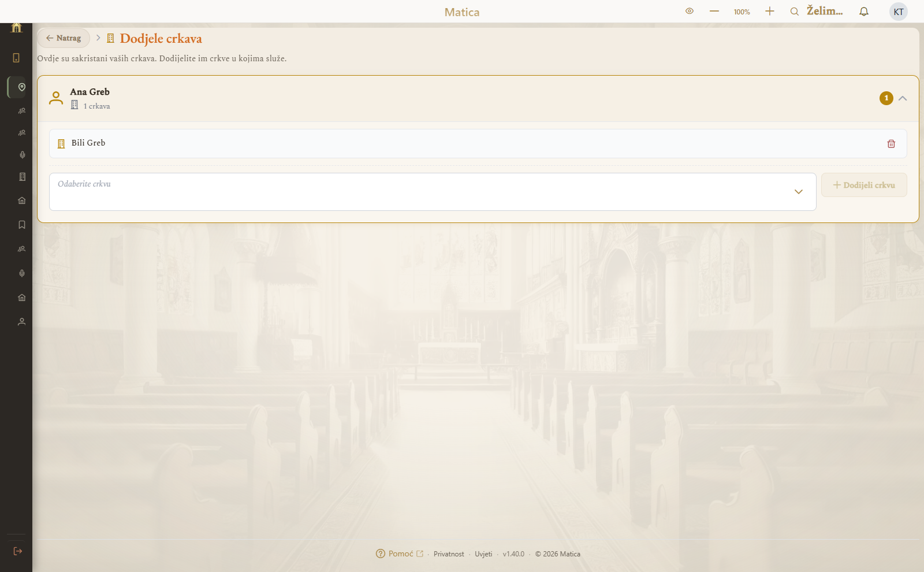The height and width of the screenshot is (572, 924).
Task: Click the Želim... search field
Action: (x=825, y=11)
